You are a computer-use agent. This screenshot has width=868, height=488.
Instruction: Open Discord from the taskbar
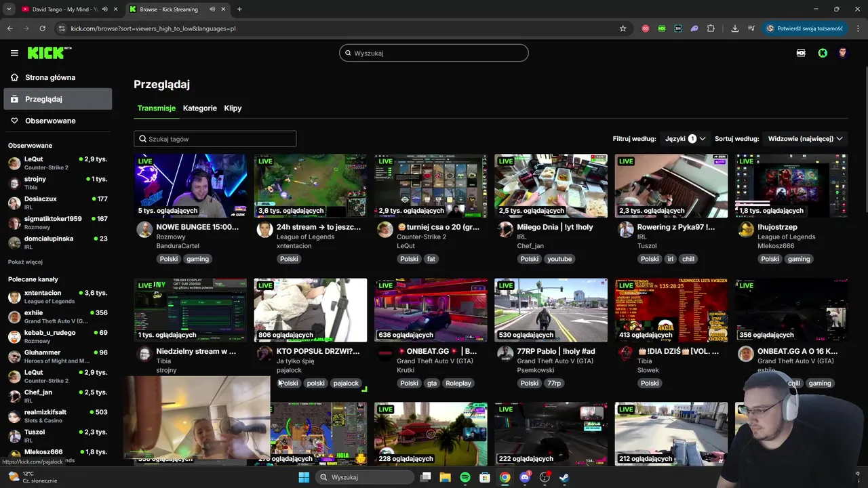coord(524,477)
